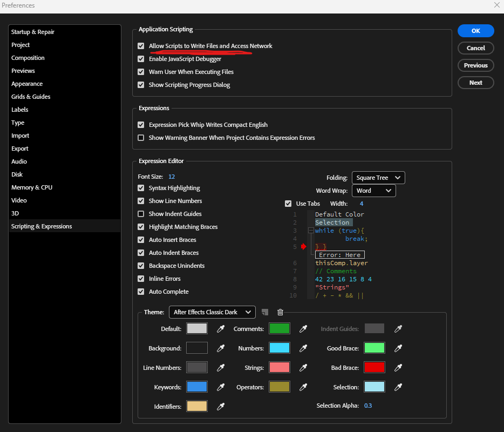Pick Default color with its eyedropper
Image resolution: width=504 pixels, height=432 pixels.
pyautogui.click(x=221, y=329)
